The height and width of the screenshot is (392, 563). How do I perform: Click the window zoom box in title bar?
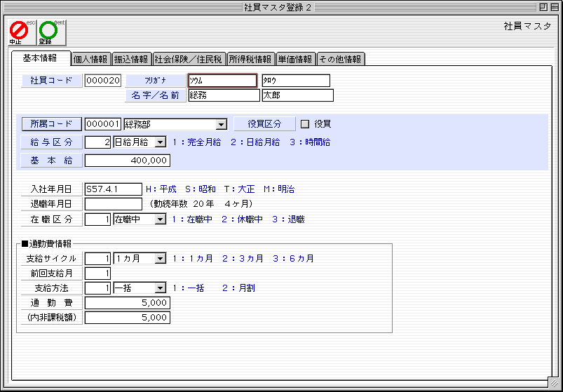(543, 6)
